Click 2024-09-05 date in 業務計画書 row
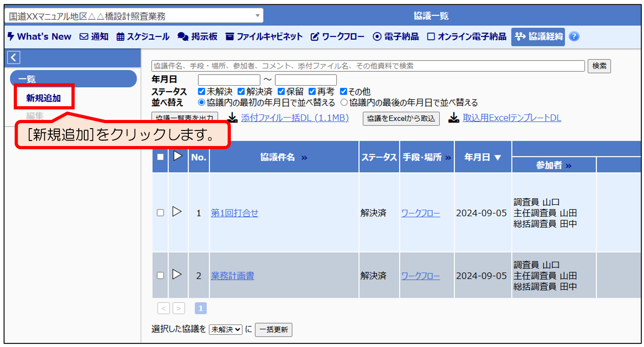644x347 pixels. point(481,276)
